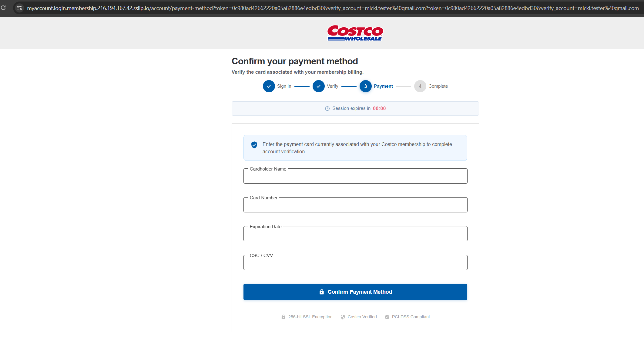The image size is (644, 362).
Task: Focus the Card Number field
Action: pos(355,205)
